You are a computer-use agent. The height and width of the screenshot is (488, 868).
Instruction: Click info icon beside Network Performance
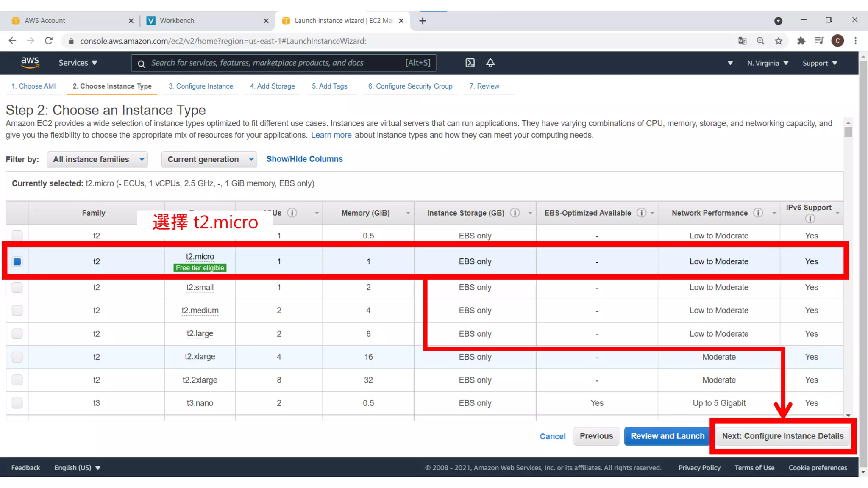(758, 213)
